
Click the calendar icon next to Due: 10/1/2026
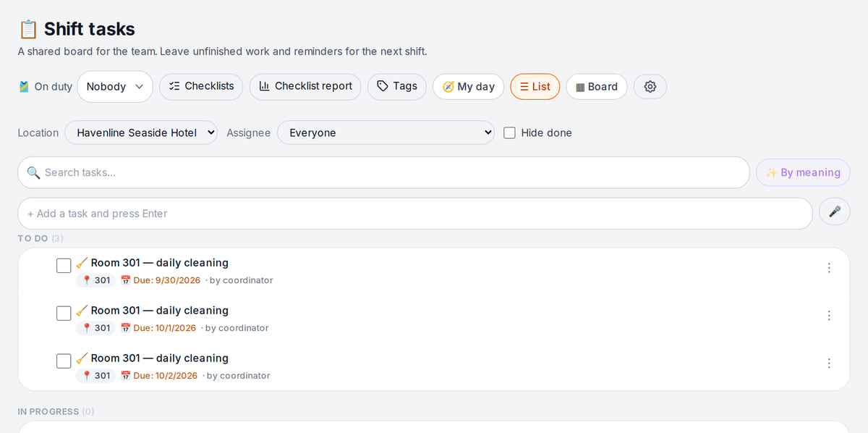click(125, 328)
